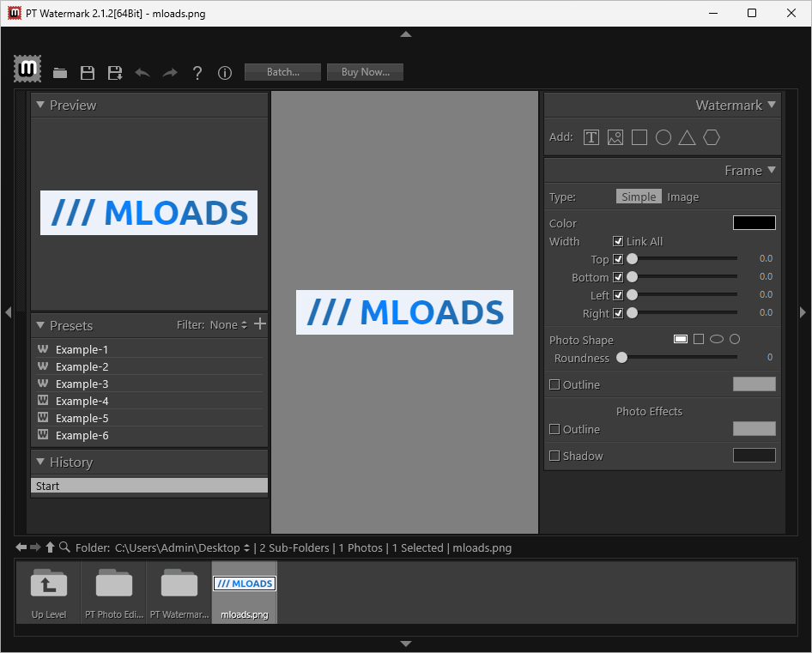The height and width of the screenshot is (653, 812).
Task: Add a circle shape watermark
Action: point(664,137)
